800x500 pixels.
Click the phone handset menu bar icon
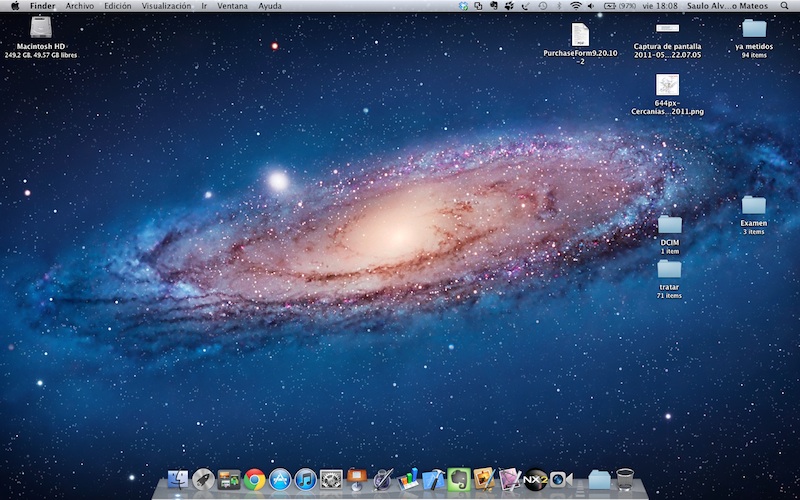point(526,6)
